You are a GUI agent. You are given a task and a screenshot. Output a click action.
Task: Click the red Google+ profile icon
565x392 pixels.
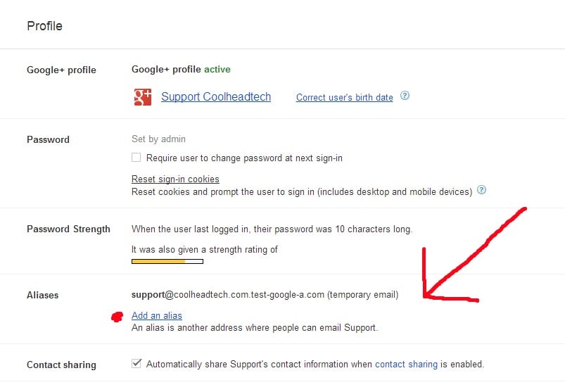pyautogui.click(x=142, y=97)
